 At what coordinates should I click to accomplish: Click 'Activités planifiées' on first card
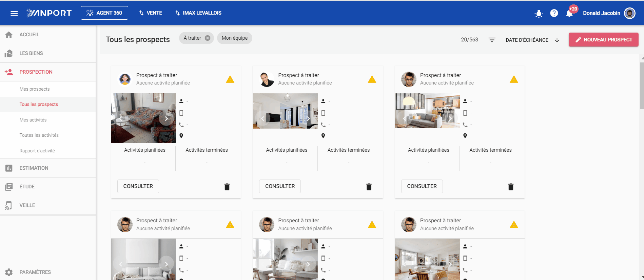point(145,150)
